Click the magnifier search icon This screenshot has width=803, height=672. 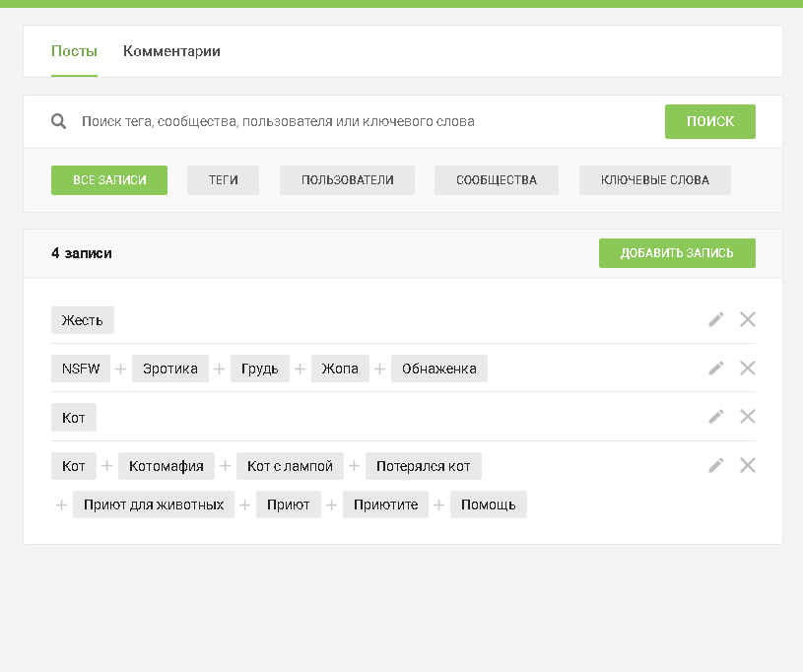point(59,121)
